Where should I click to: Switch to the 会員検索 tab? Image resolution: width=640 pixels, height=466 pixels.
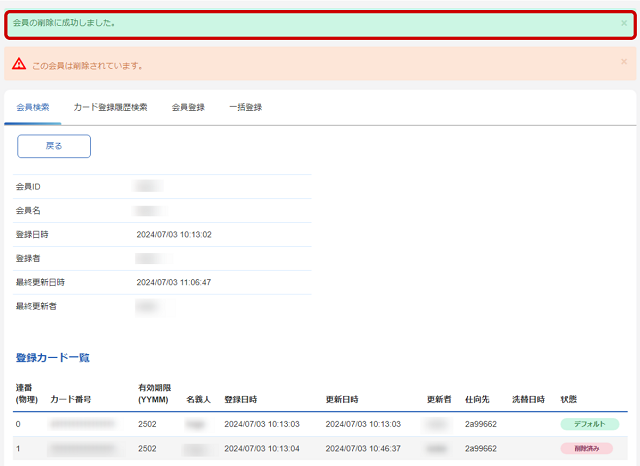(33, 107)
